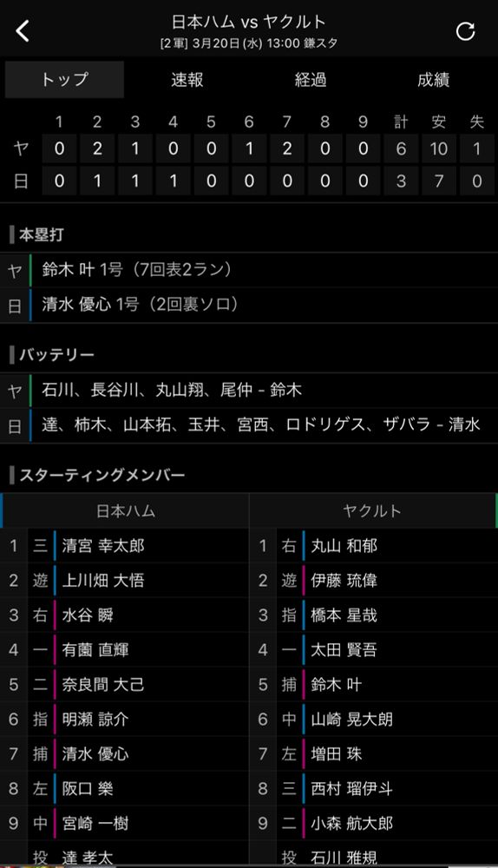498x868 pixels.
Task: Open player 清水 優心 in the lineup
Action: (125, 753)
